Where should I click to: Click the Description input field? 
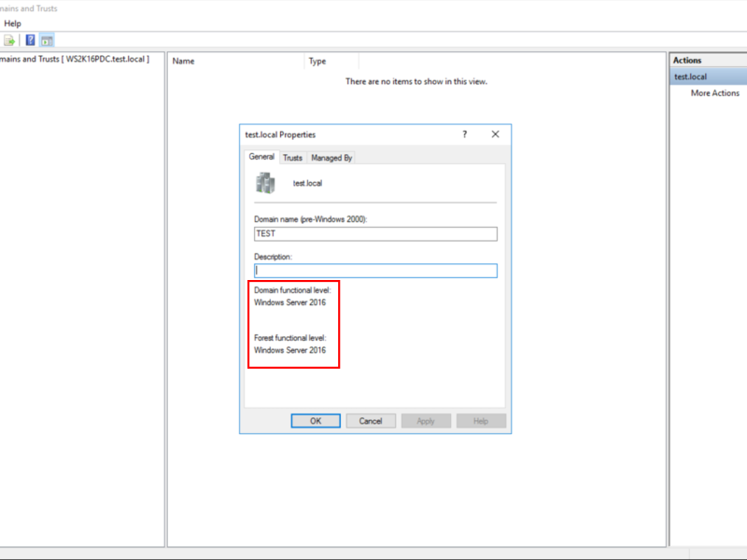click(x=375, y=271)
